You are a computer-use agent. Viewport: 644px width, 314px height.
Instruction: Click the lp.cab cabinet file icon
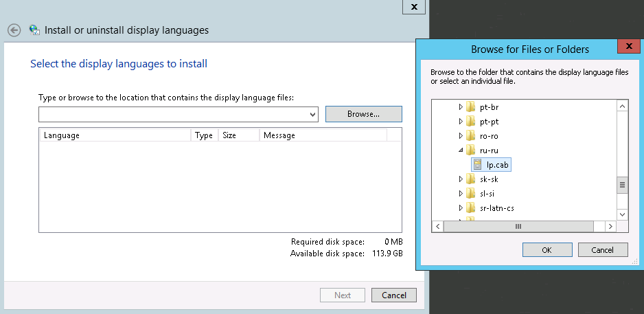[x=478, y=164]
